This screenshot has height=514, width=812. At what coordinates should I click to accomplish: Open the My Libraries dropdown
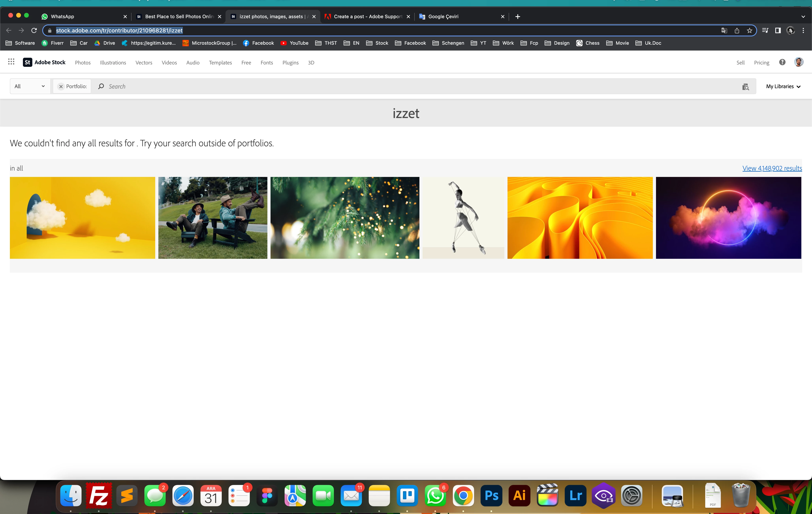tap(783, 87)
